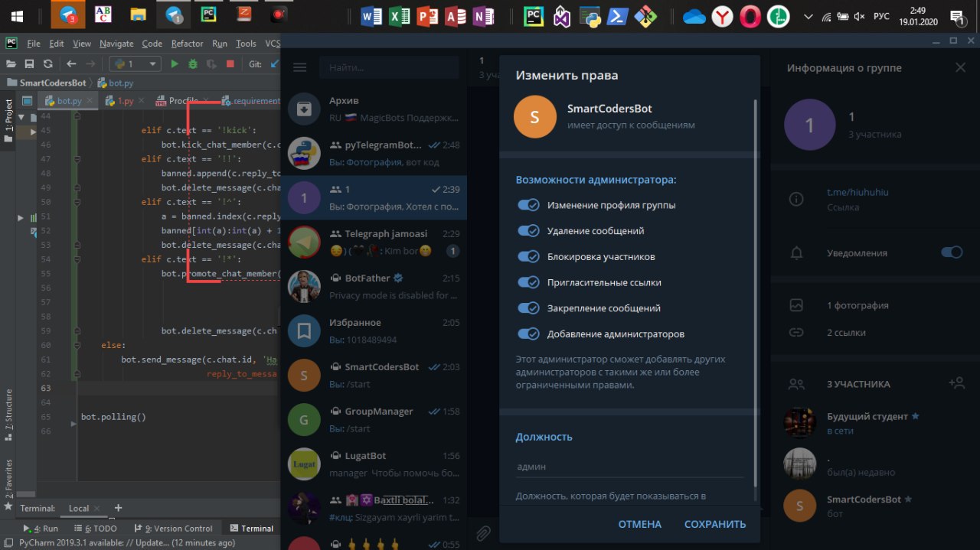Image resolution: width=980 pixels, height=550 pixels.
Task: Open the run configuration dropdown labeled 1
Action: 136,64
